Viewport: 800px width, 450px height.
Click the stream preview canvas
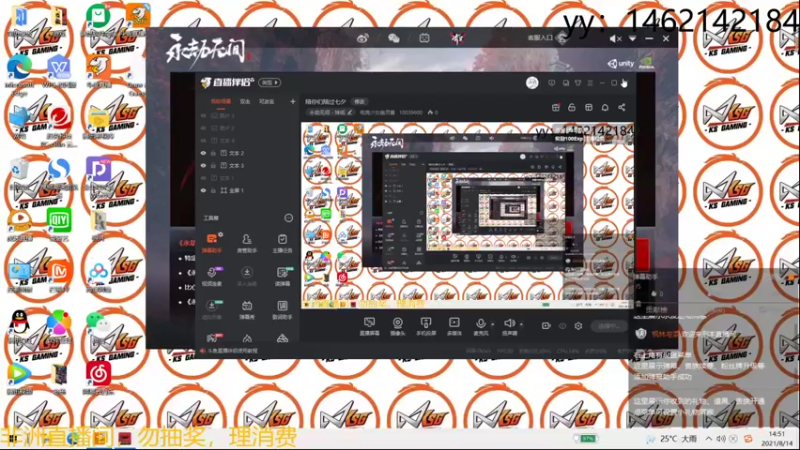click(467, 215)
